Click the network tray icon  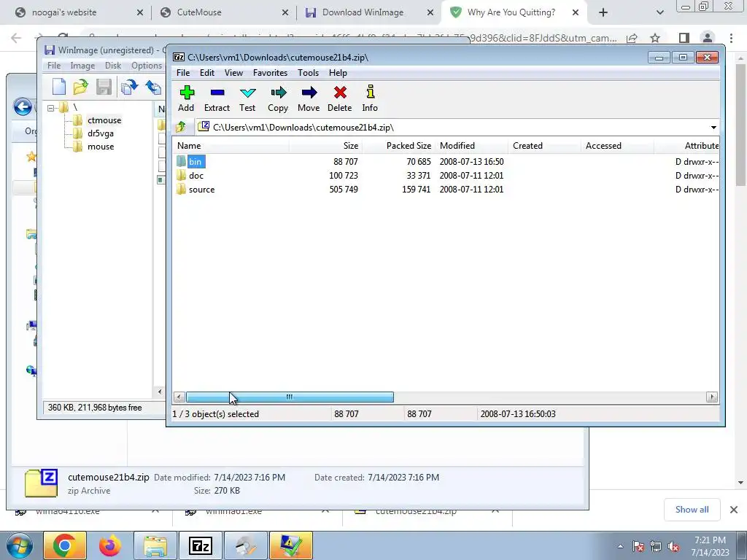[656, 547]
